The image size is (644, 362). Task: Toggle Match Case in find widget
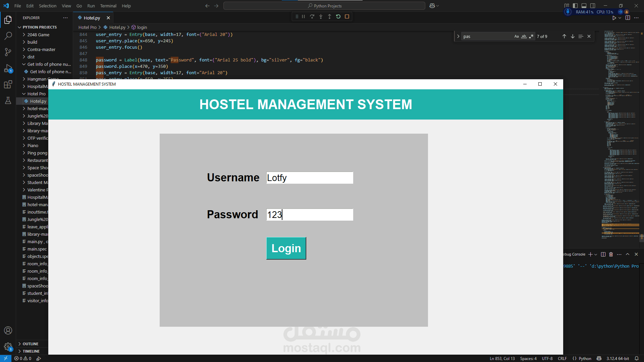pos(517,36)
